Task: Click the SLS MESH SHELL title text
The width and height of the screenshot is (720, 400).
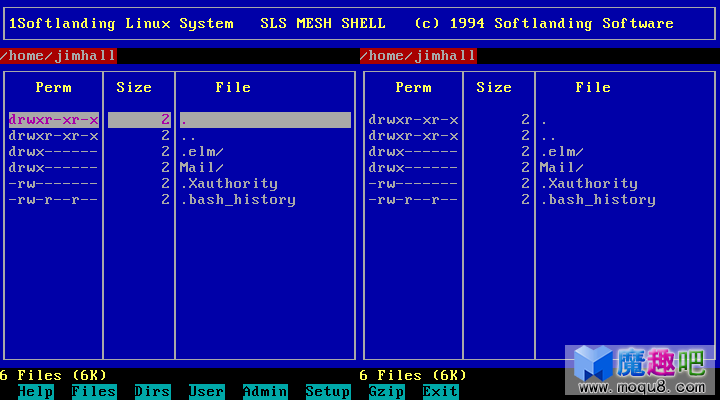Action: point(323,23)
